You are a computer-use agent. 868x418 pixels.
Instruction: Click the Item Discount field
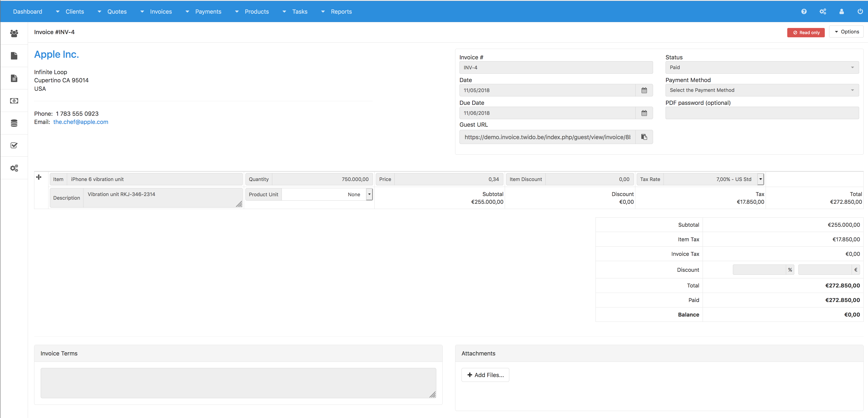coord(590,179)
